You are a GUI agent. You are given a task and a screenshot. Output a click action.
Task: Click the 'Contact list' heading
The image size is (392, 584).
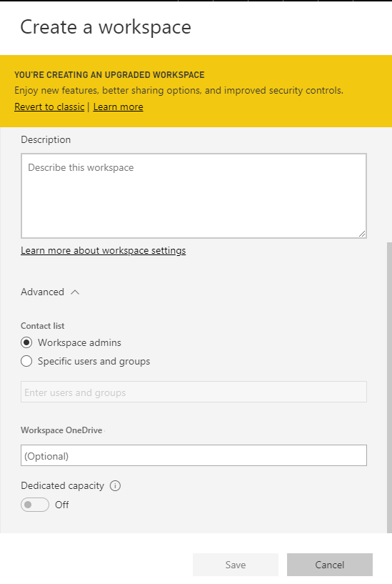coord(43,326)
